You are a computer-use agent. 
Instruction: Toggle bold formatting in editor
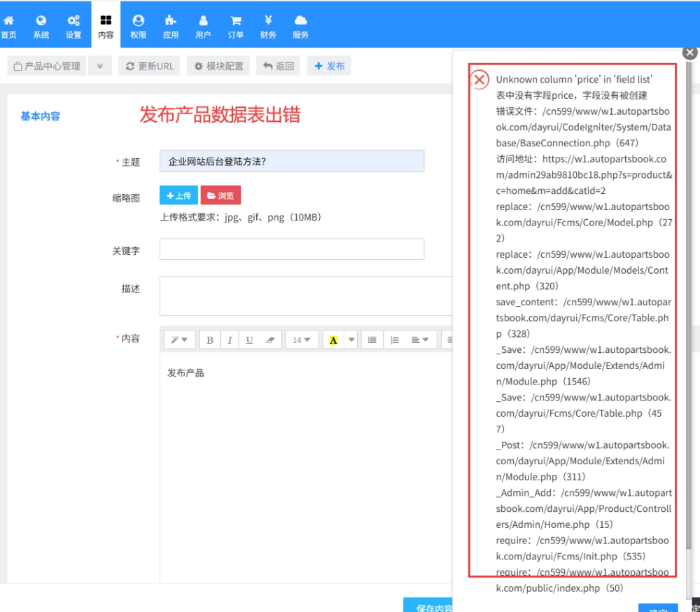click(210, 340)
